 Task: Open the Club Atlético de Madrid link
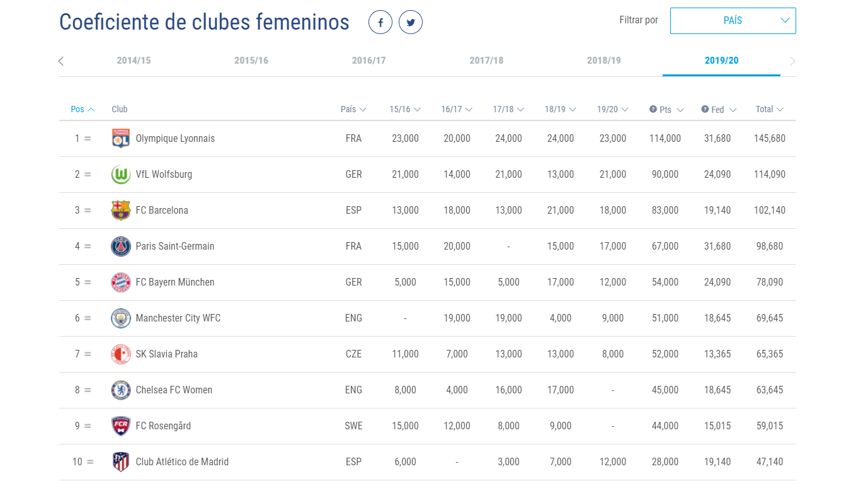pos(182,461)
